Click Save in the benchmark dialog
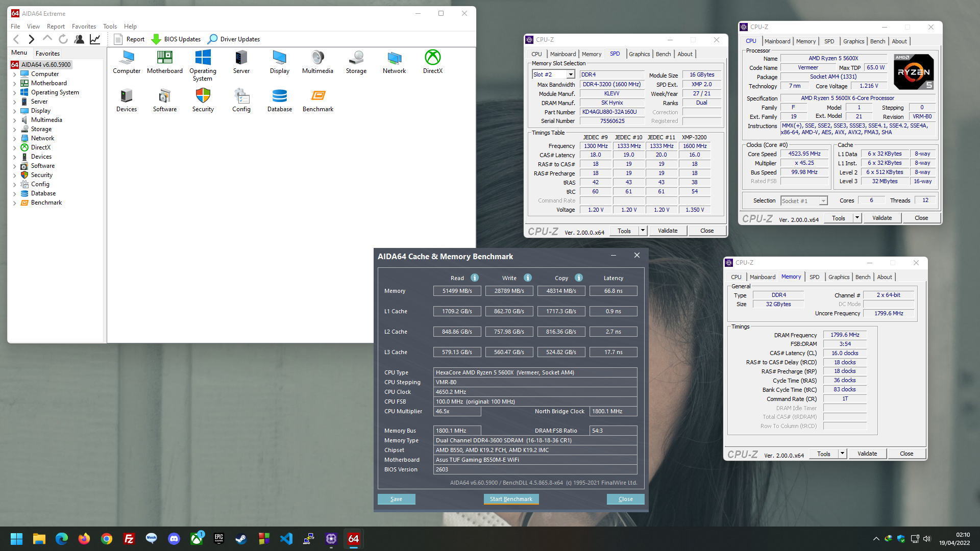The width and height of the screenshot is (980, 551). (x=396, y=499)
